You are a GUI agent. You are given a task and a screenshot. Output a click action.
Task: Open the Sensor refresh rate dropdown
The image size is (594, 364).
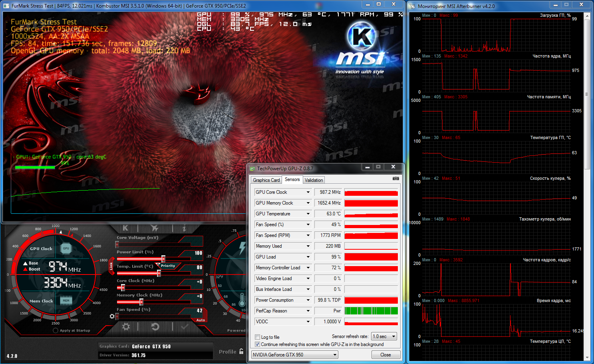point(384,336)
